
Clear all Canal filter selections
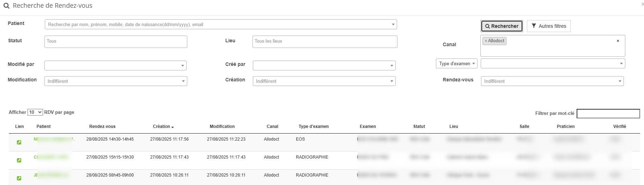pyautogui.click(x=618, y=41)
